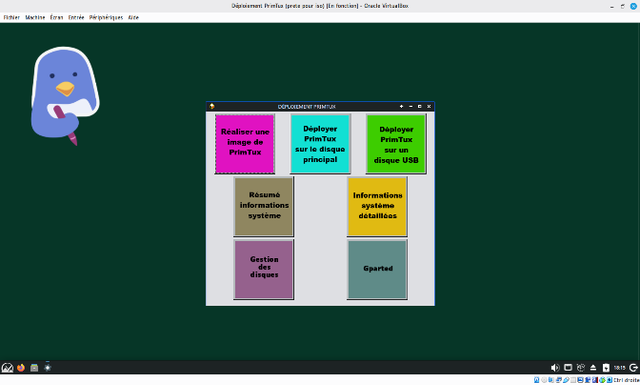Screen dimensions: 640x385
Task: Open the Périphériques menu
Action: [106, 17]
